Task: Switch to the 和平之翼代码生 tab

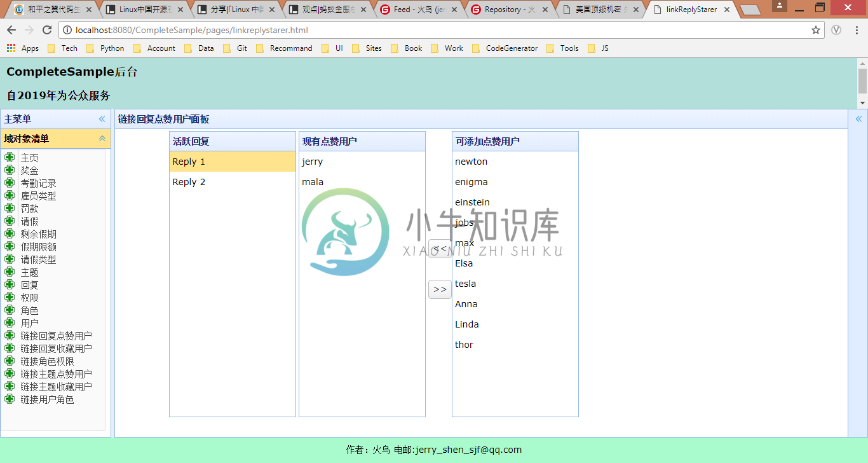Action: tap(55, 10)
